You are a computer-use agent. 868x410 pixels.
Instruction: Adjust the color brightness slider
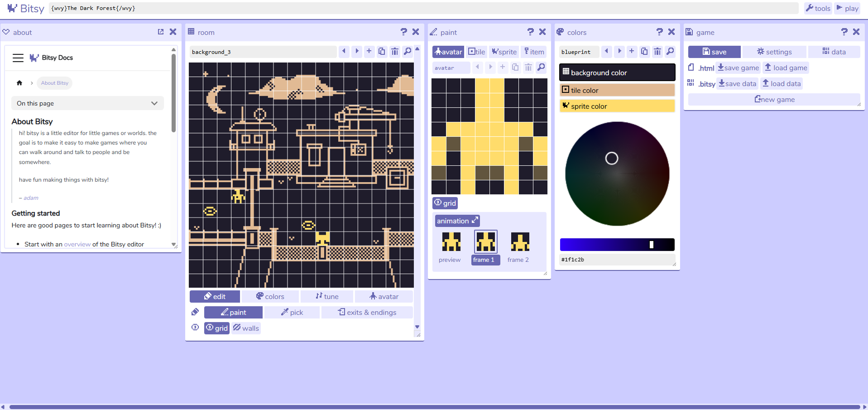617,245
